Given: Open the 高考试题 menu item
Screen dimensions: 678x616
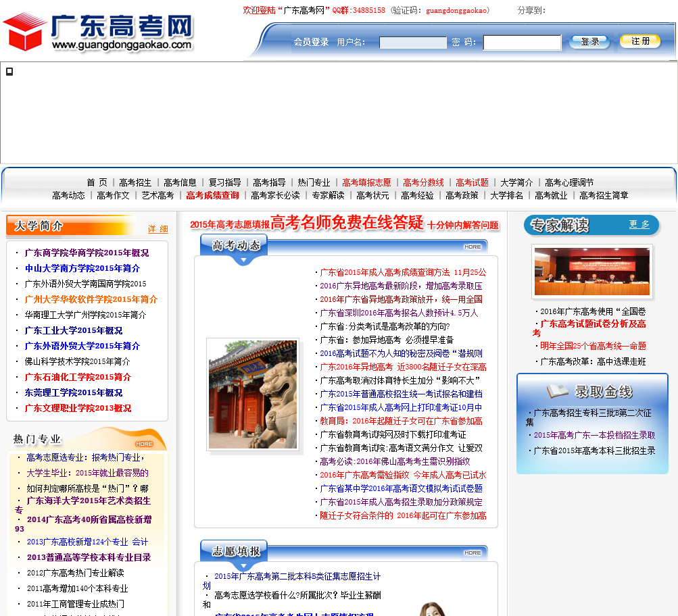Looking at the screenshot, I should [473, 182].
